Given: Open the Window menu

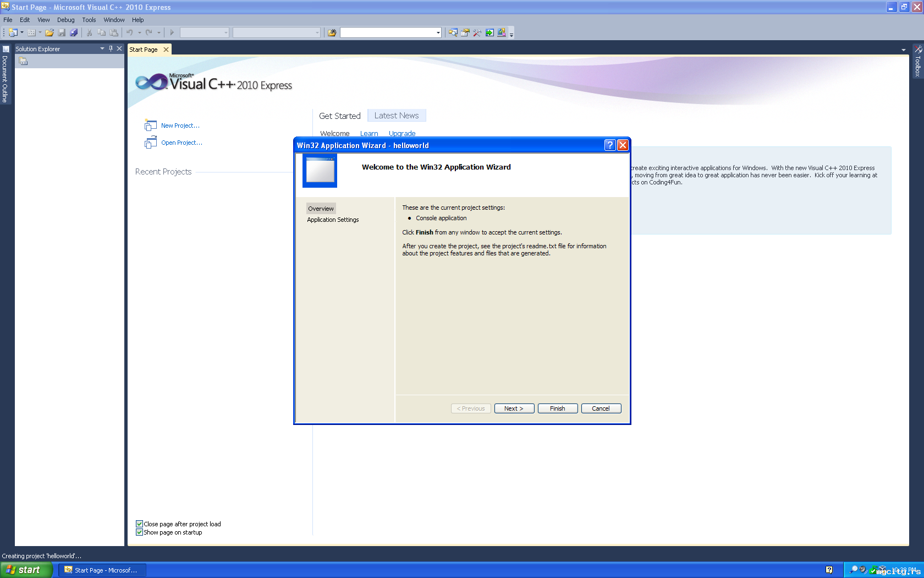Looking at the screenshot, I should click(x=114, y=20).
